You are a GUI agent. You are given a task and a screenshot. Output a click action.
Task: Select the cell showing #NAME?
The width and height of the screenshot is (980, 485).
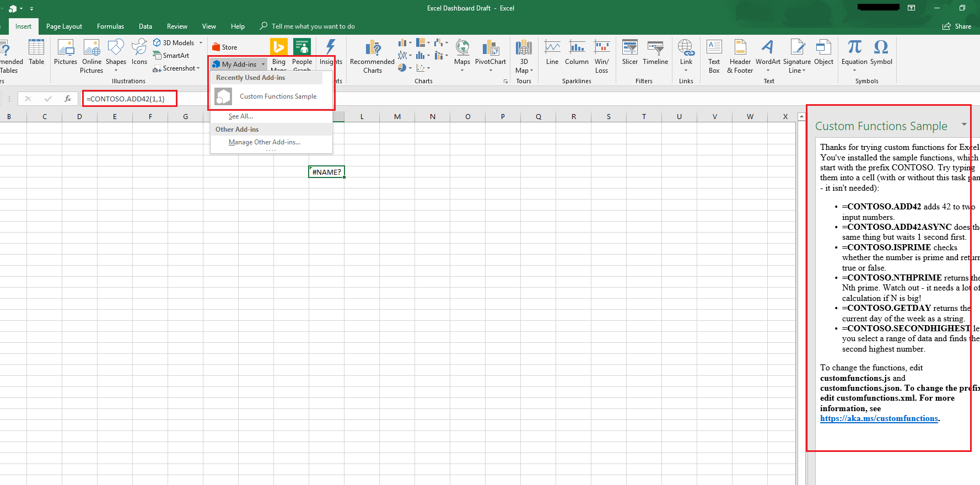326,172
